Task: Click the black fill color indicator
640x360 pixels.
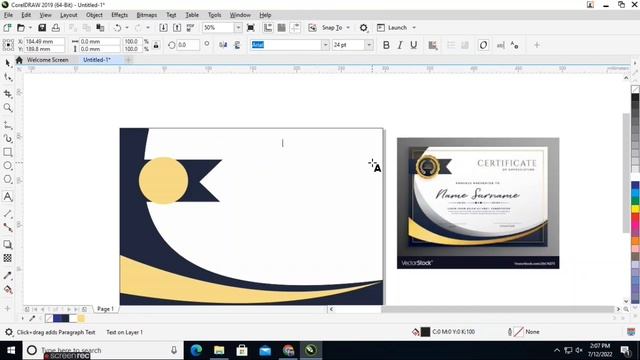Action: [x=425, y=332]
